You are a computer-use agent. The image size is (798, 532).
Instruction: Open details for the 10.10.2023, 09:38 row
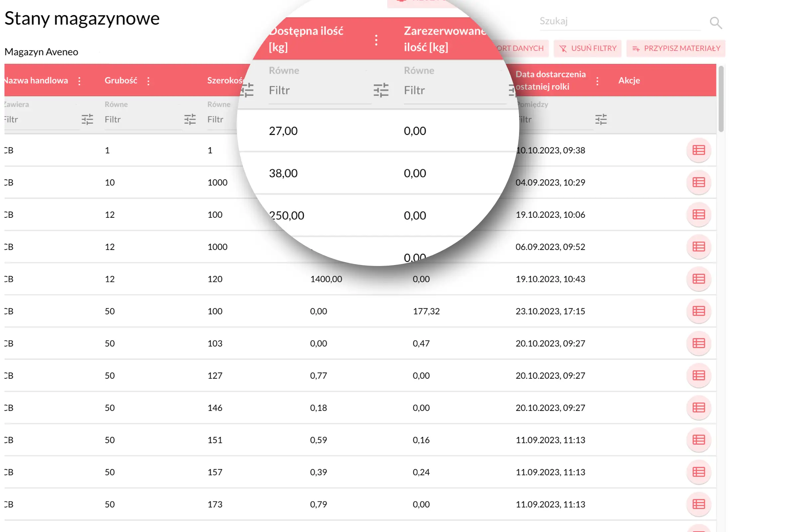(x=698, y=150)
